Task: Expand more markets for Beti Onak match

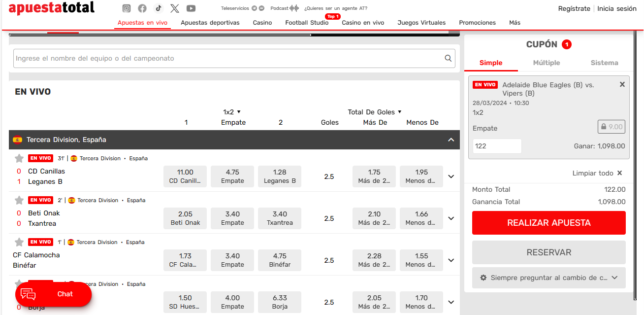Action: click(x=451, y=218)
